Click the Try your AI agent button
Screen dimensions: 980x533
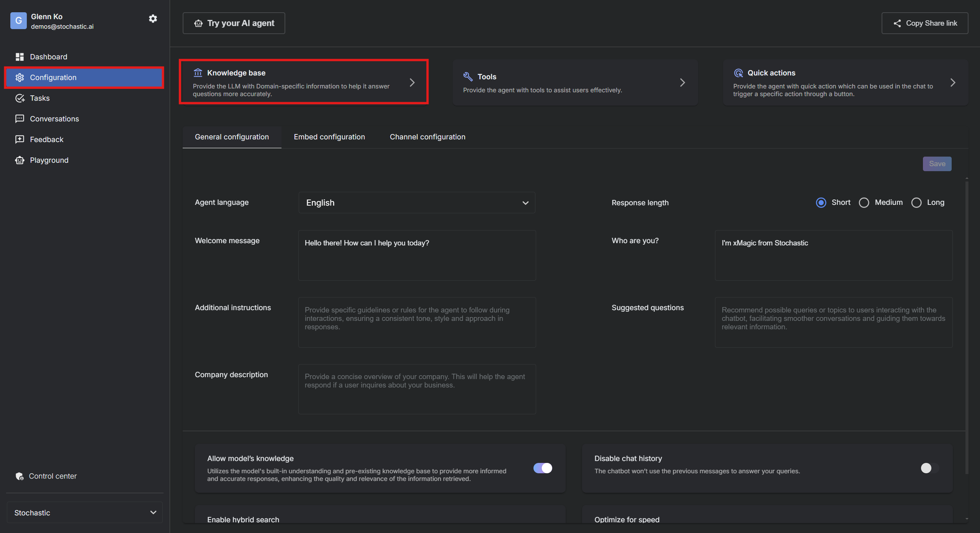pos(234,22)
